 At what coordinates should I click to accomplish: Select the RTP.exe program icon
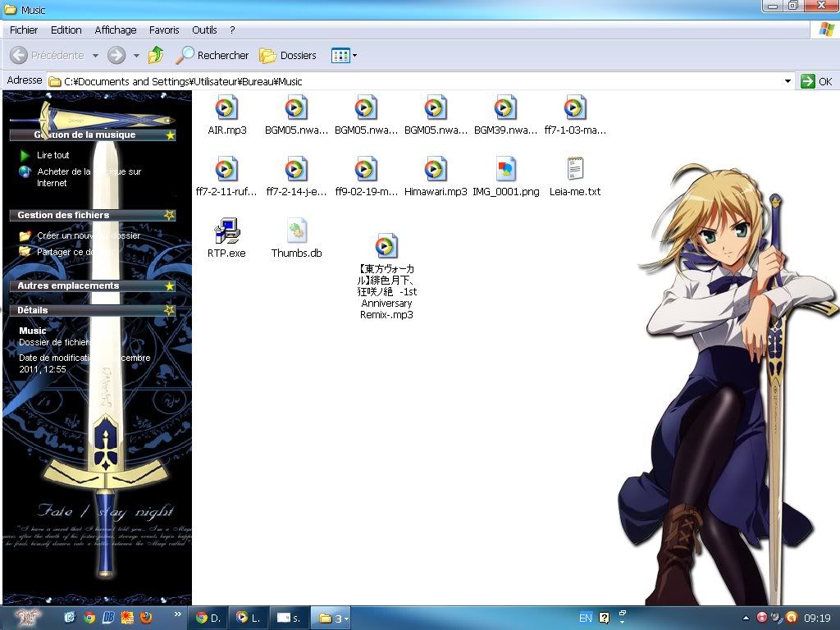point(226,231)
